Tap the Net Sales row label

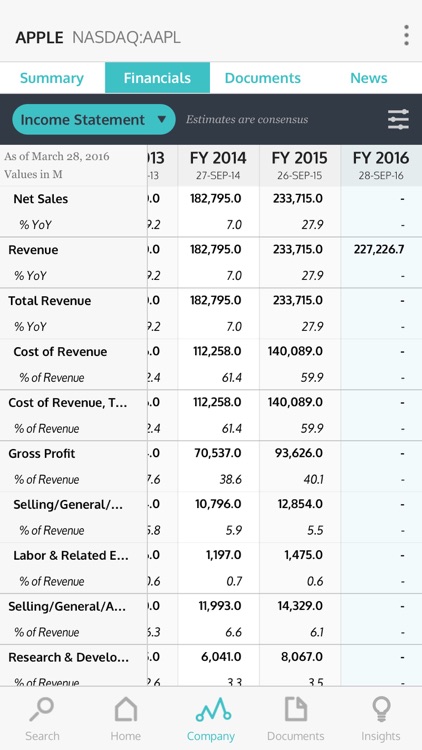(x=41, y=199)
